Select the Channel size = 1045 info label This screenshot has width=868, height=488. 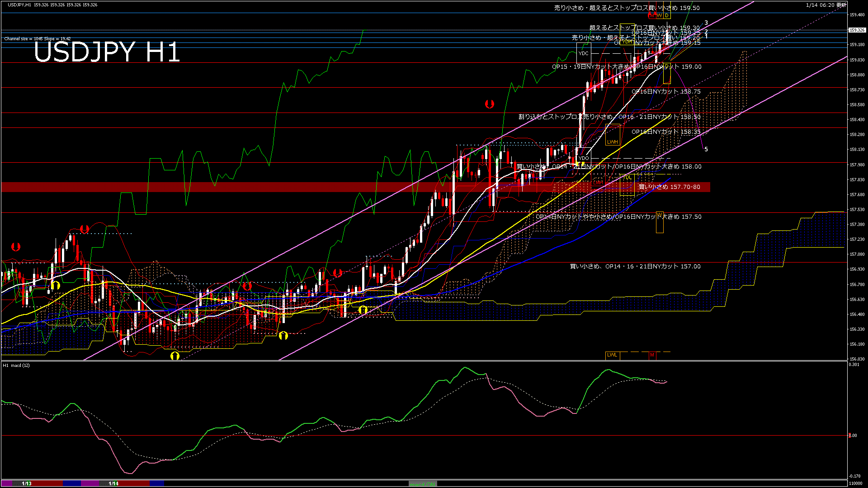pos(28,38)
